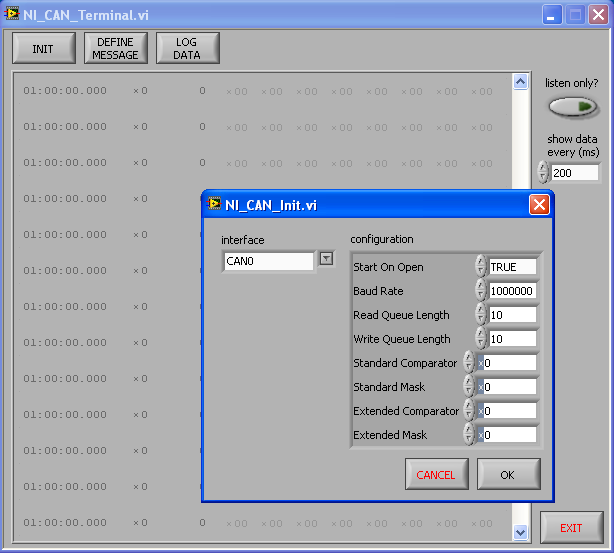Viewport: 614px width, 553px height.
Task: Adjust the show data every (ms) stepper
Action: tap(543, 172)
